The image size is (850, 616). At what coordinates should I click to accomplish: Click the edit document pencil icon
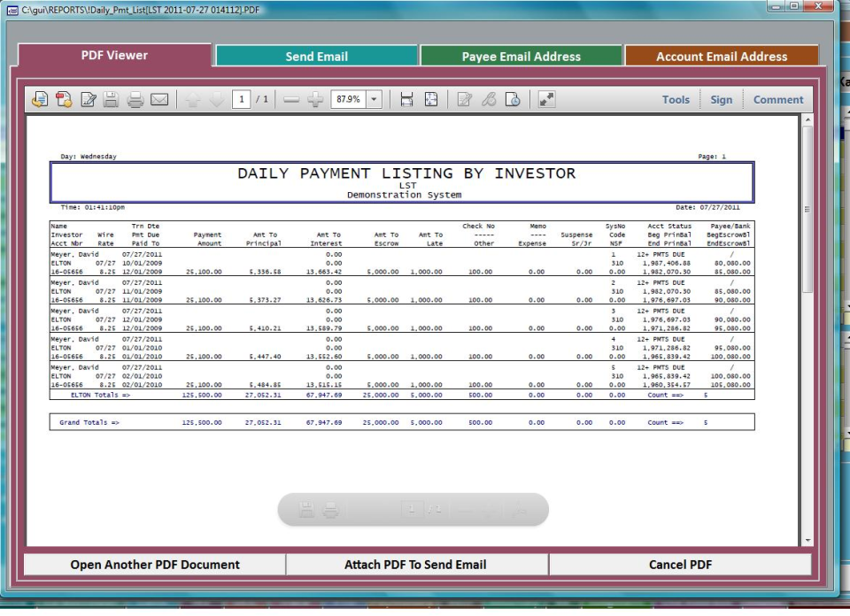coord(88,100)
